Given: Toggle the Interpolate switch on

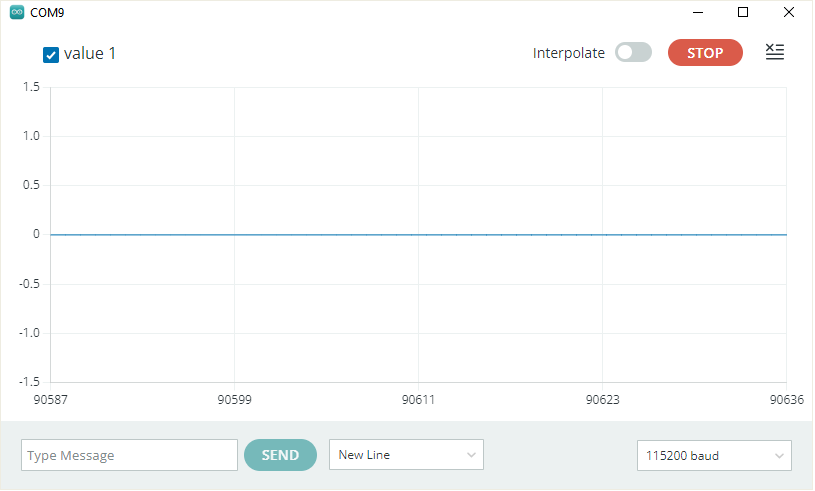Looking at the screenshot, I should pyautogui.click(x=633, y=52).
